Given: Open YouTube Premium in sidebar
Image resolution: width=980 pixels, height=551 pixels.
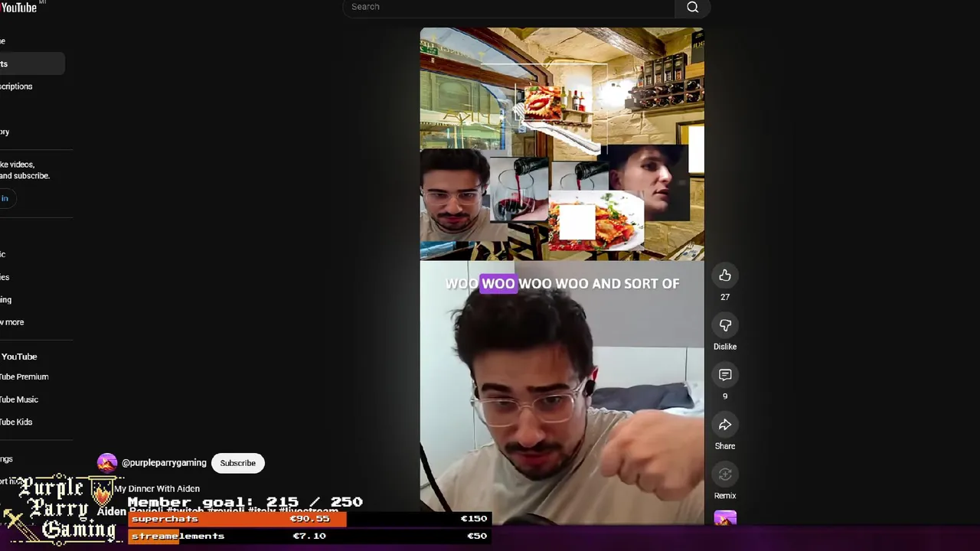Looking at the screenshot, I should pos(24,377).
